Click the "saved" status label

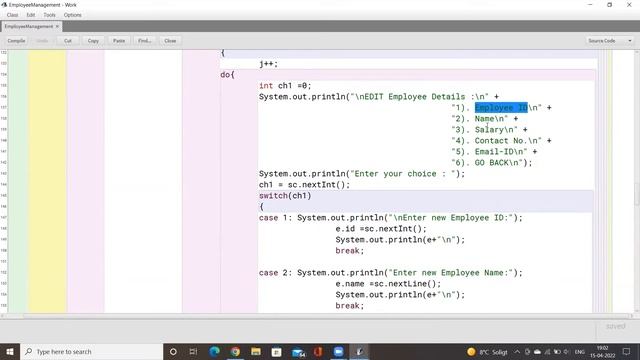click(615, 326)
